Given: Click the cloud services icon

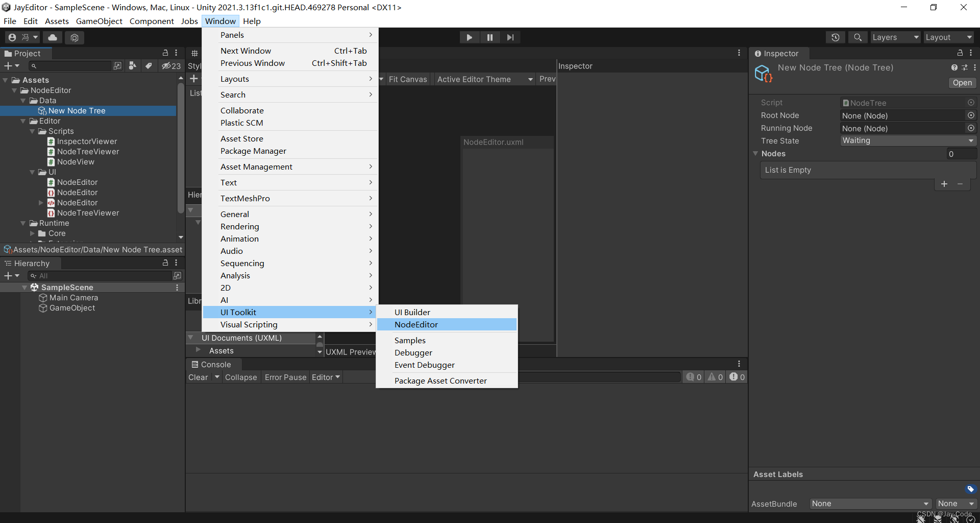Looking at the screenshot, I should pyautogui.click(x=53, y=37).
